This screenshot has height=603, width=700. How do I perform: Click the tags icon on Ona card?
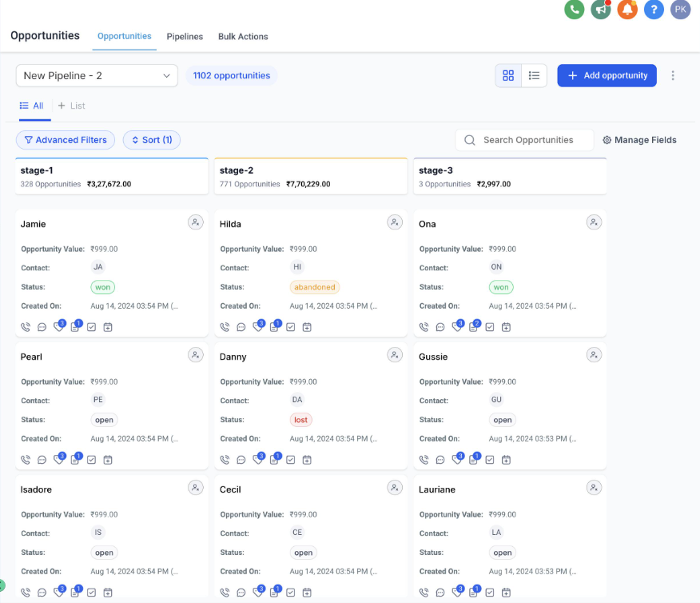[457, 326]
